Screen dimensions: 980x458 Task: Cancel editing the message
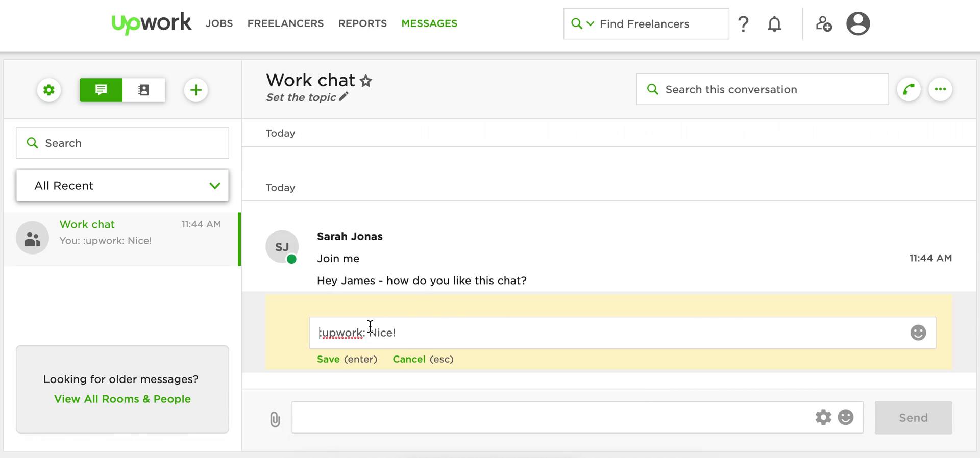point(409,359)
